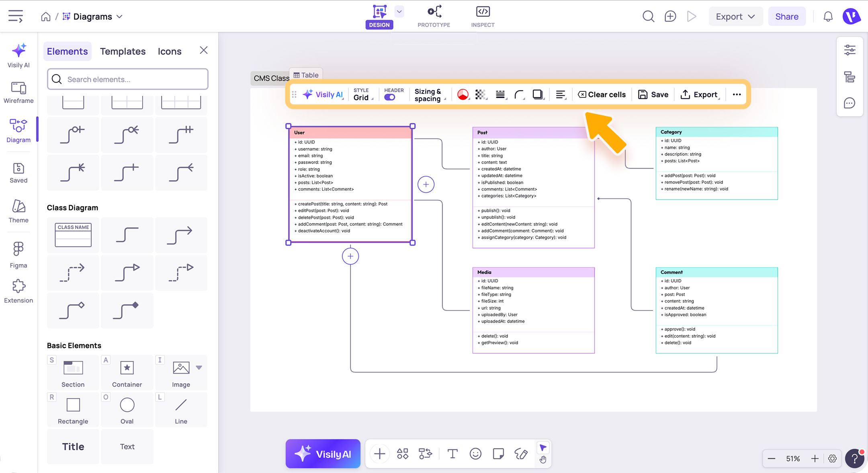Open Theme in left sidebar
Viewport: 868px width, 473px height.
click(18, 211)
